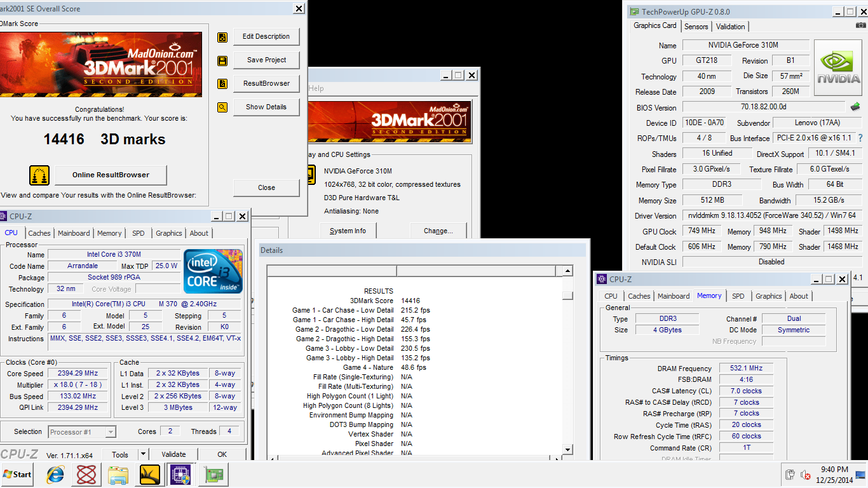Image resolution: width=868 pixels, height=488 pixels.
Task: Click the Core Speed value 2394.29 MHz
Action: point(78,374)
